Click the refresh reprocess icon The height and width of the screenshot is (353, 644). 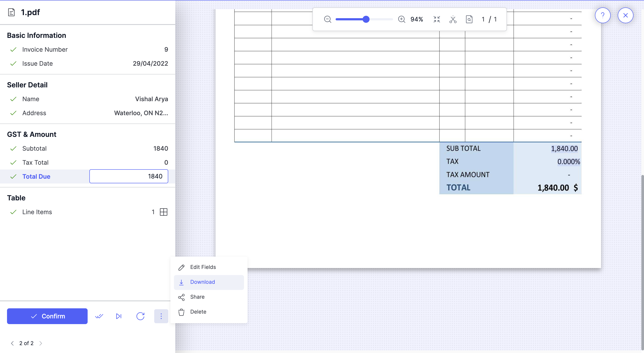140,316
